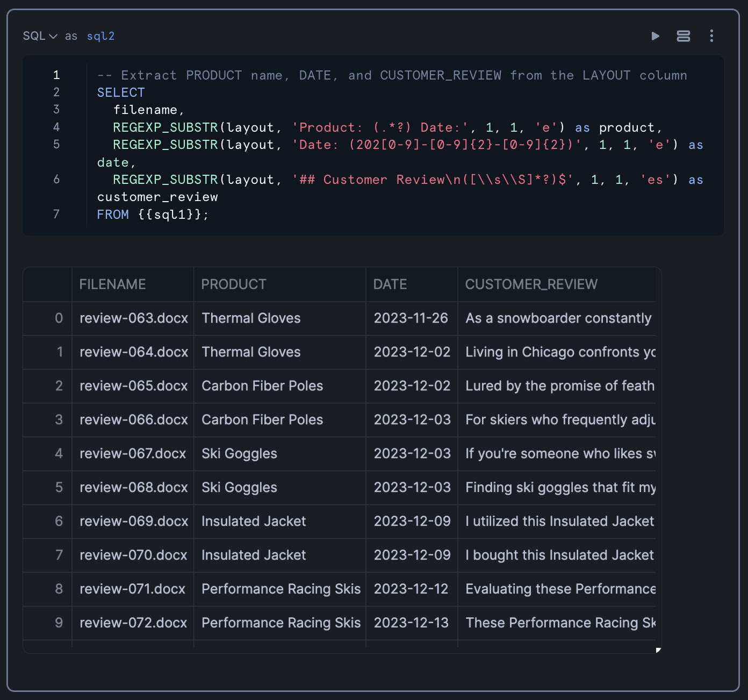Select the Carbon Fiber Poles cell in row 2
This screenshot has width=748, height=700.
click(262, 386)
